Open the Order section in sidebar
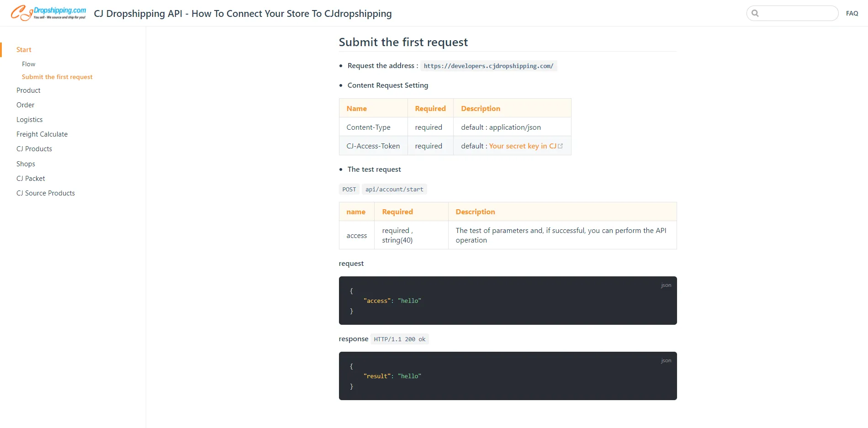This screenshot has width=868, height=428. [x=26, y=105]
